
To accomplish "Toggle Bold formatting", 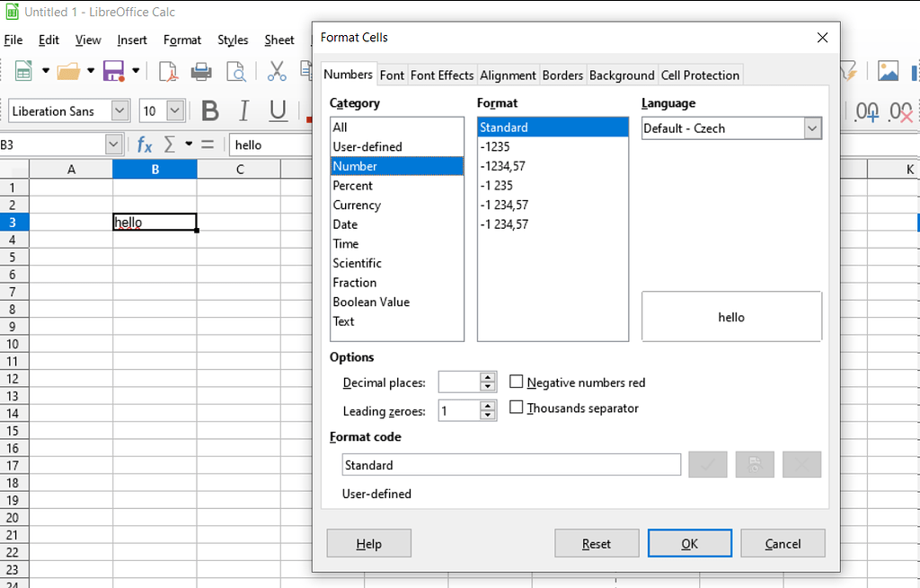I will (209, 110).
